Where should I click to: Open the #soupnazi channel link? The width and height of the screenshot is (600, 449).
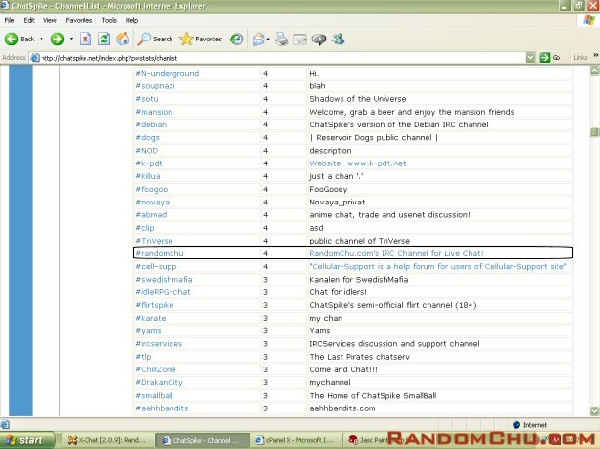coord(155,86)
